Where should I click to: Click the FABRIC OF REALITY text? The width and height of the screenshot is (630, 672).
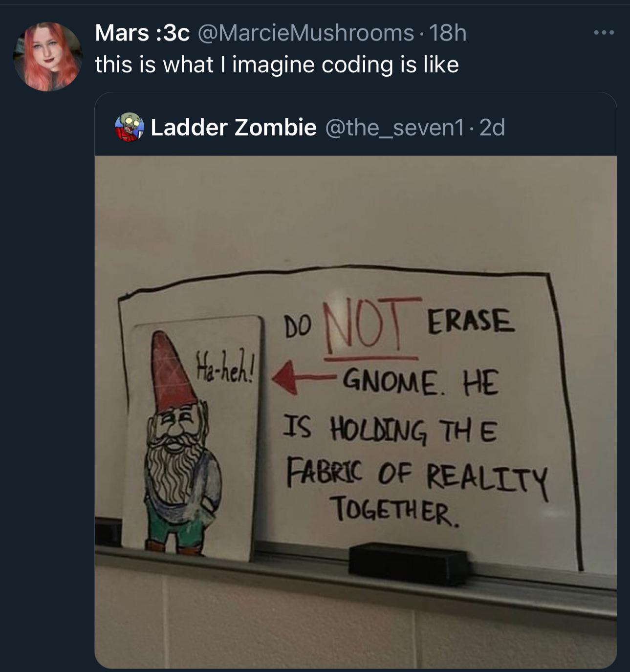416,477
